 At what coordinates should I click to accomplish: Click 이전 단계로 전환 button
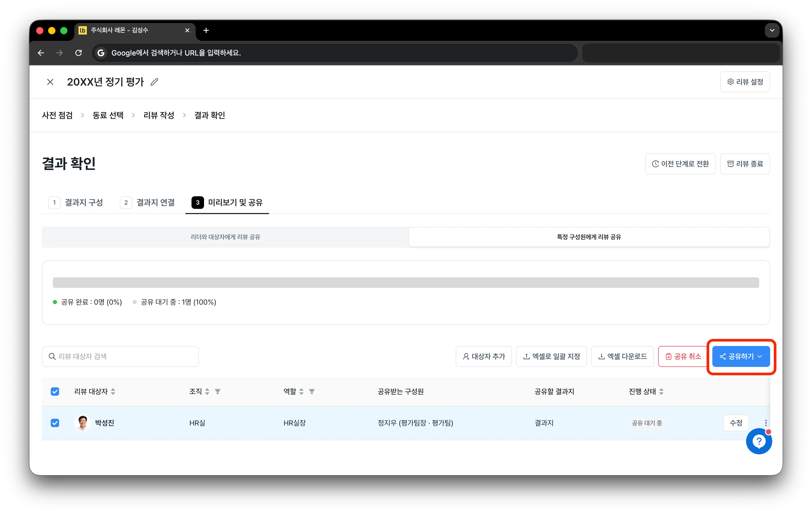click(680, 164)
